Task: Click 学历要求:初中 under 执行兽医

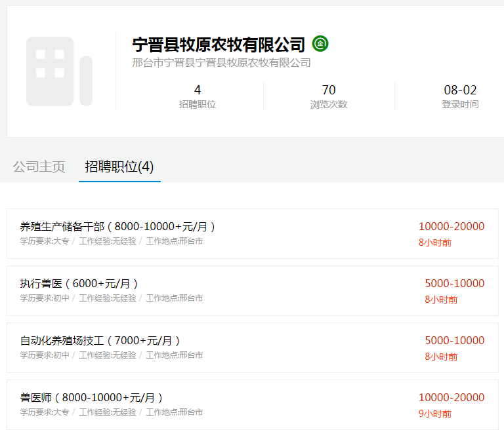Action: click(45, 298)
